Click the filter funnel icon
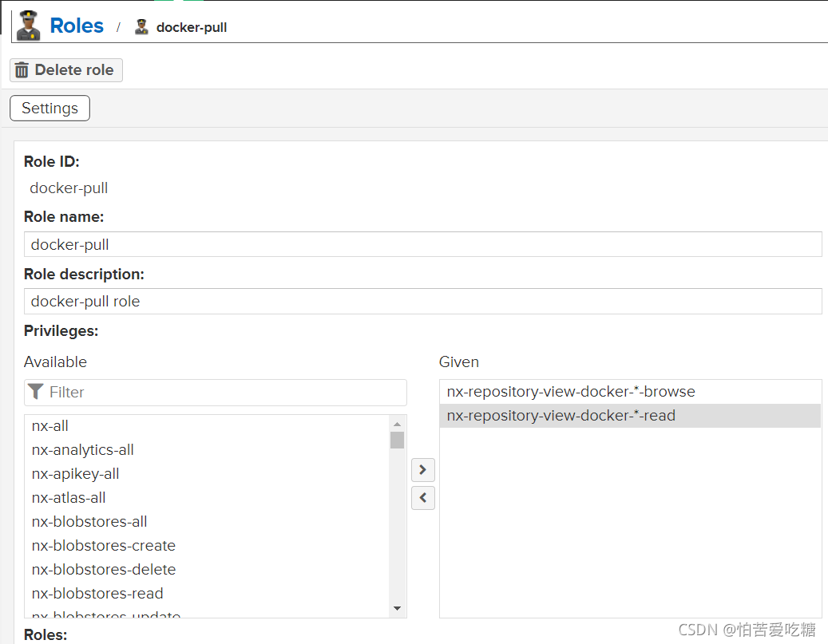Image resolution: width=828 pixels, height=644 pixels. pyautogui.click(x=35, y=392)
